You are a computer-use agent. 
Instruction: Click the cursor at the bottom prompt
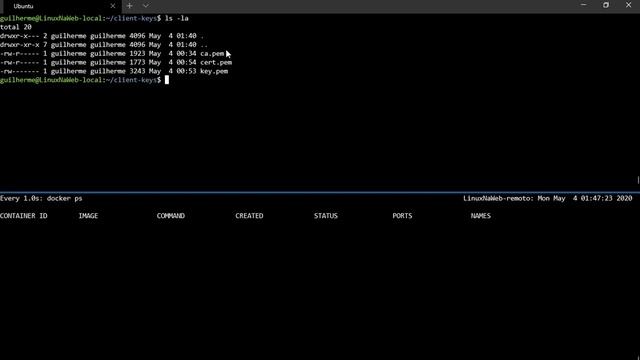click(x=167, y=80)
